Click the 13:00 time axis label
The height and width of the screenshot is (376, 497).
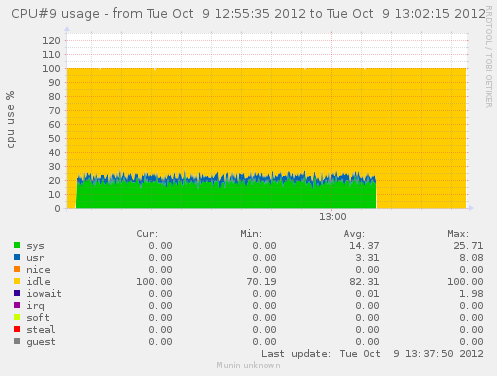[333, 217]
